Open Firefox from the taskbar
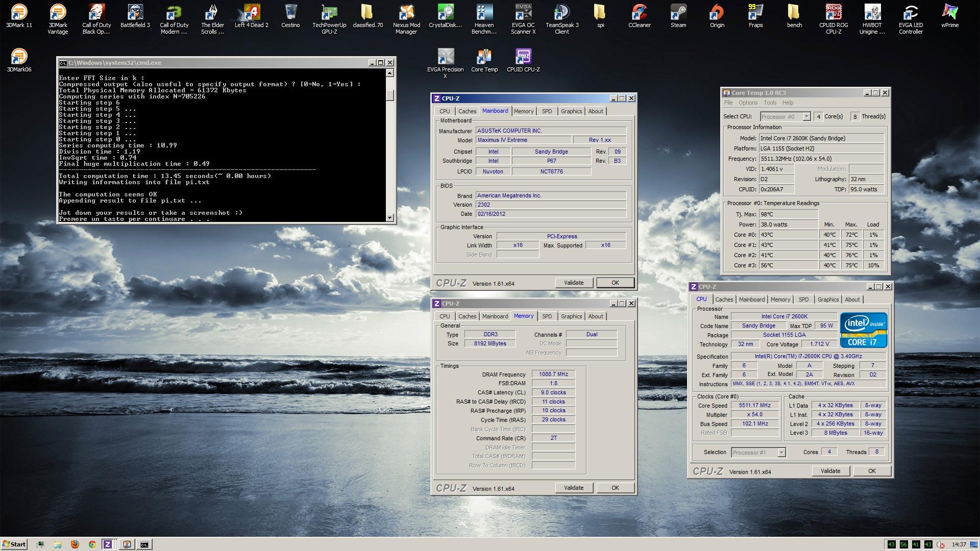The height and width of the screenshot is (551, 980). click(75, 544)
